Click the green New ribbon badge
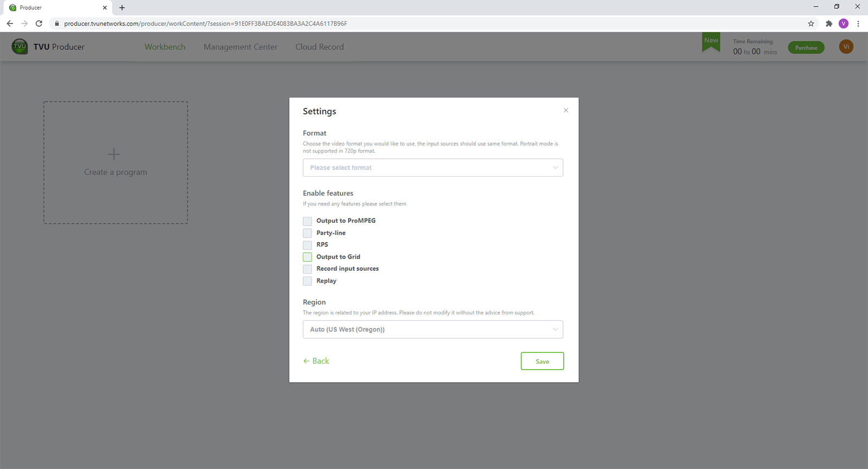Image resolution: width=868 pixels, height=469 pixels. pyautogui.click(x=711, y=42)
